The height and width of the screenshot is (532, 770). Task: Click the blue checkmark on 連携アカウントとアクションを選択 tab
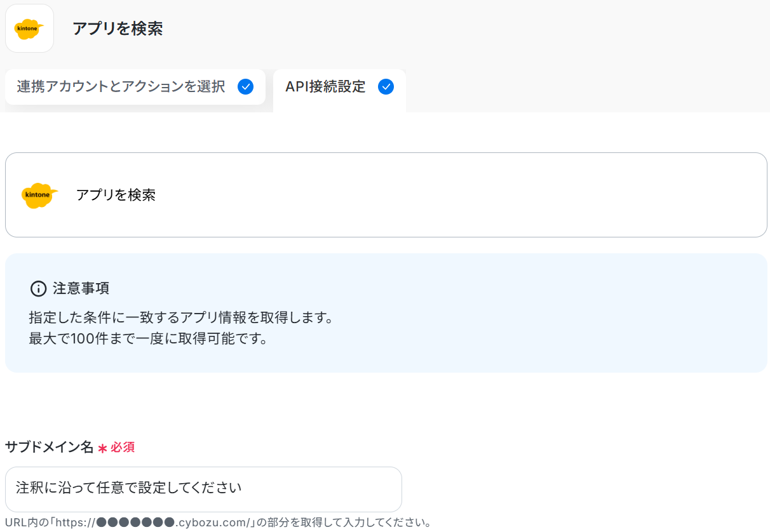pos(245,87)
